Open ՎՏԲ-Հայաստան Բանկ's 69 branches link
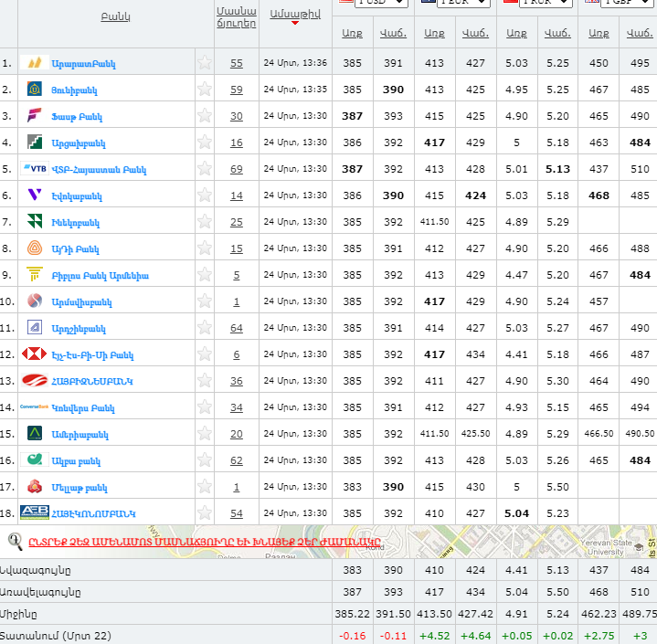Screen dimensions: 657x644 (237, 169)
